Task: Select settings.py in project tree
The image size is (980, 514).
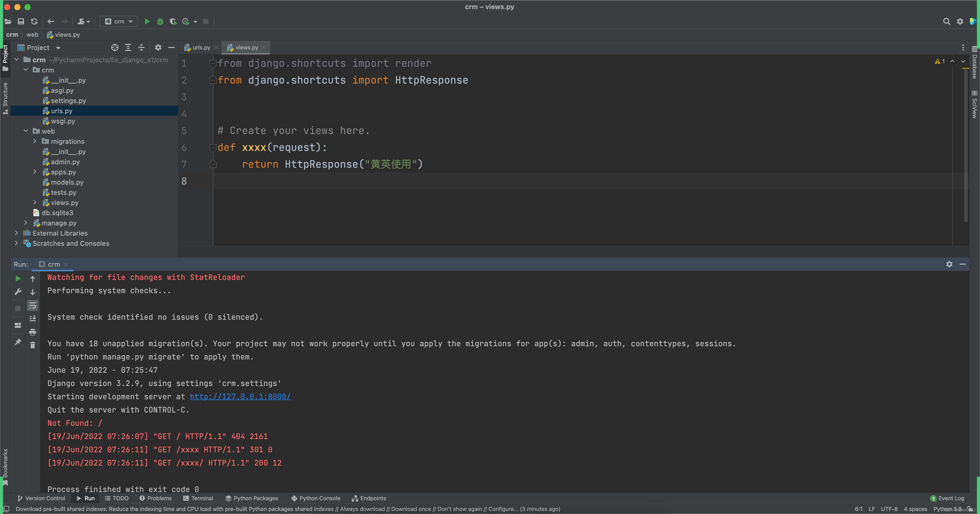Action: click(x=68, y=101)
